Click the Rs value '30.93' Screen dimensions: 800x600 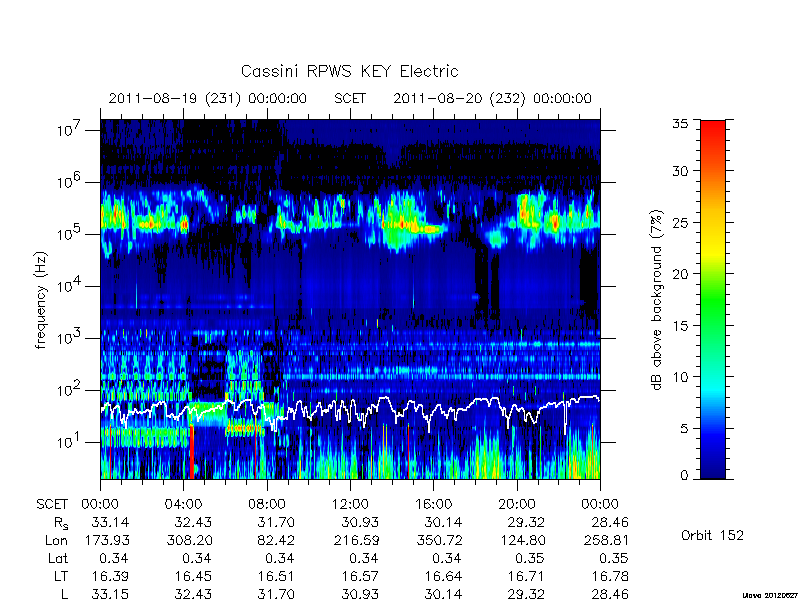point(360,522)
